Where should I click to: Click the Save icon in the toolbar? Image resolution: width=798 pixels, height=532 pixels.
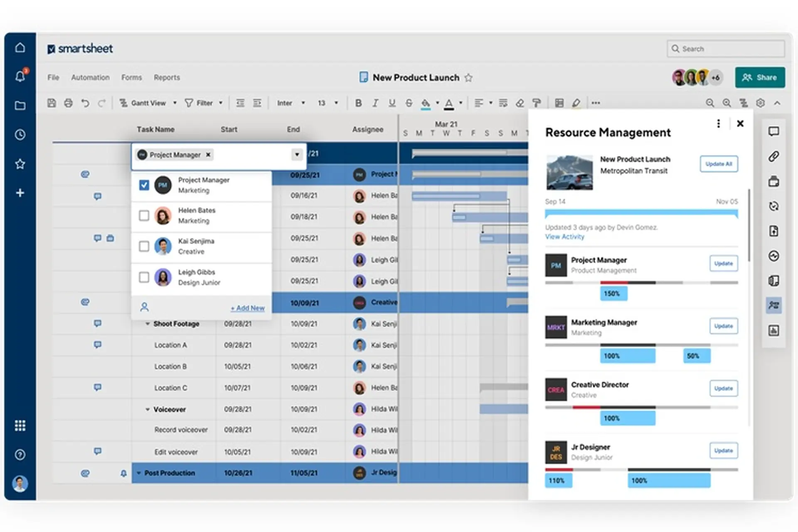click(52, 103)
